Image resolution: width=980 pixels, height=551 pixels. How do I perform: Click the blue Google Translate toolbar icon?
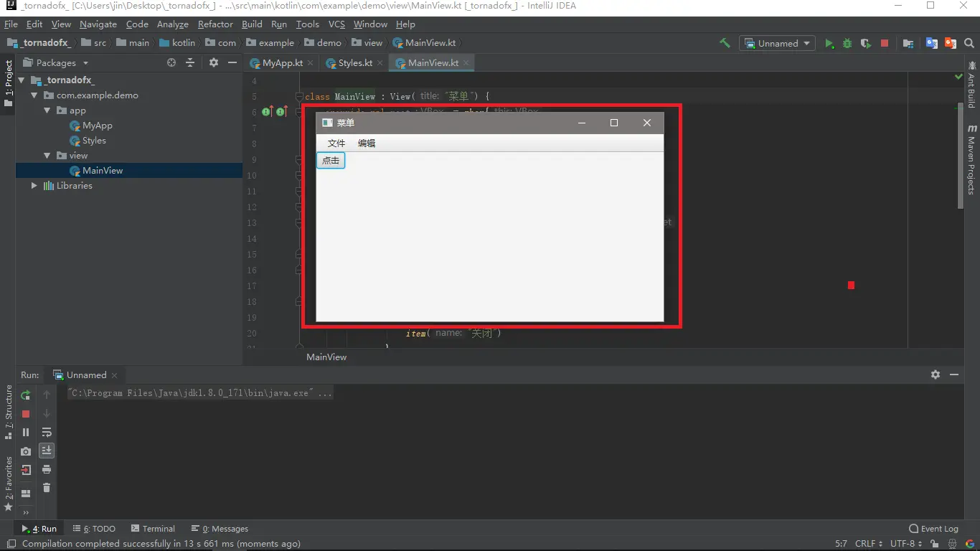[932, 43]
